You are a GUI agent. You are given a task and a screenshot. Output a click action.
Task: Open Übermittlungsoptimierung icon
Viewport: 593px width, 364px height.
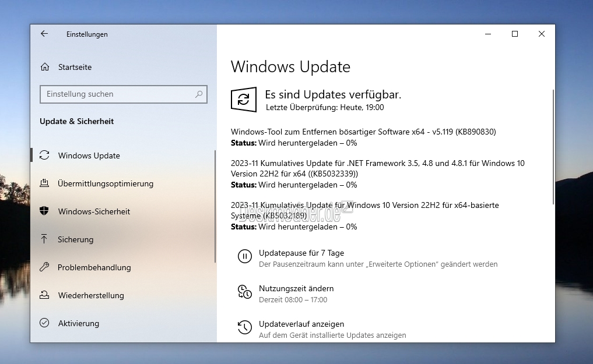pos(44,183)
